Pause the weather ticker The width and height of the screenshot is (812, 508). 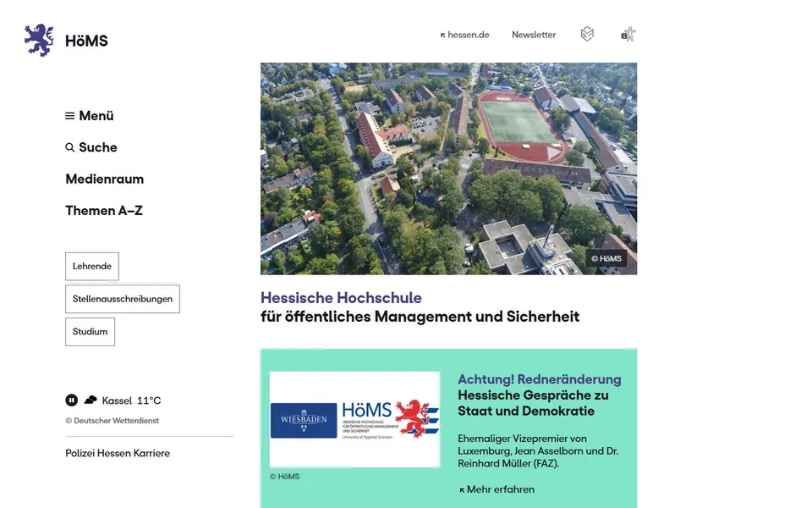(71, 400)
